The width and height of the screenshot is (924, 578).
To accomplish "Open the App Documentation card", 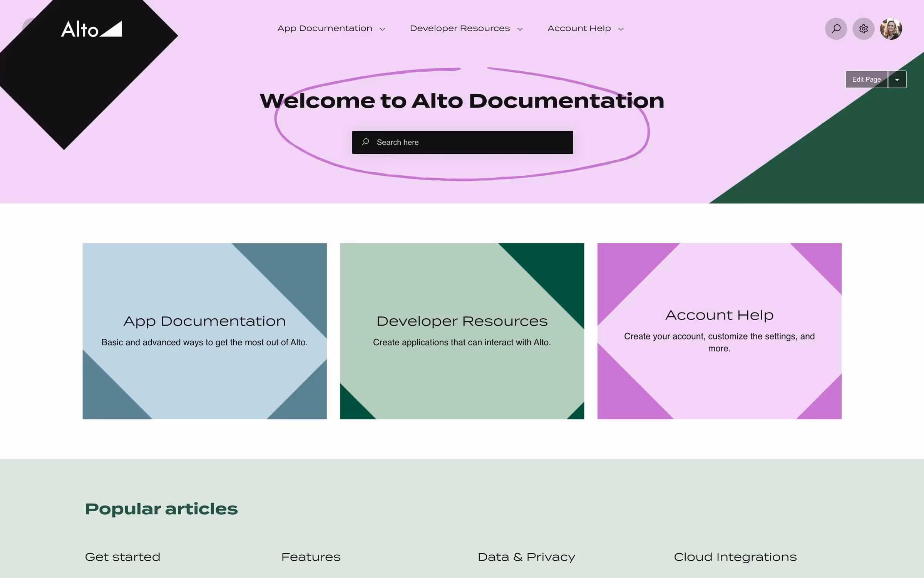I will [204, 331].
